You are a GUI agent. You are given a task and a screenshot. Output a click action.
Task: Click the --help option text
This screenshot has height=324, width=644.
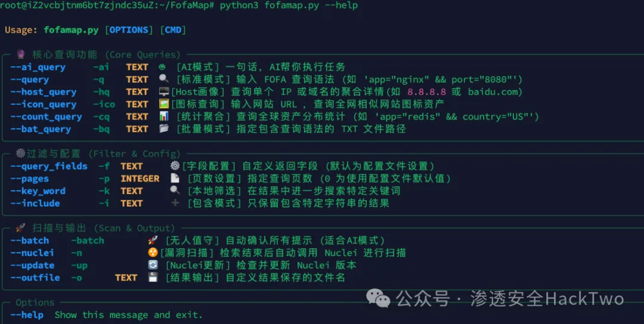pyautogui.click(x=27, y=315)
